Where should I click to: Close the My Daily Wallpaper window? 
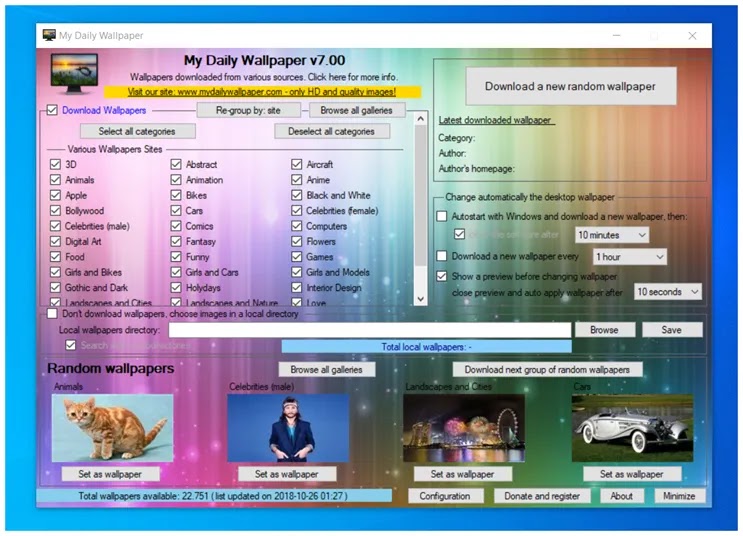pos(692,36)
